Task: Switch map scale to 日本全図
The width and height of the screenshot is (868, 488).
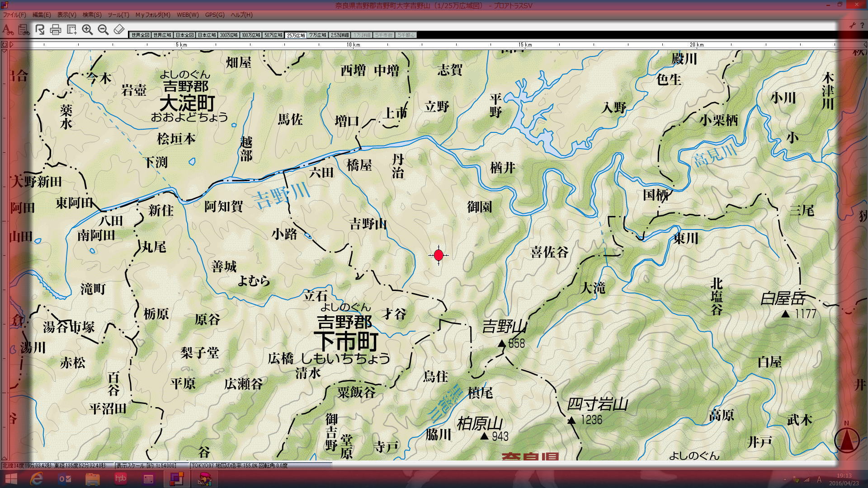Action: tap(184, 35)
